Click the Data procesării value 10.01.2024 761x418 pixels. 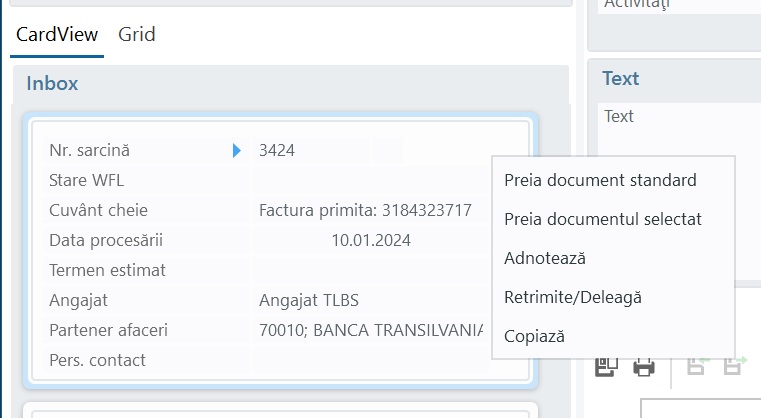point(371,240)
